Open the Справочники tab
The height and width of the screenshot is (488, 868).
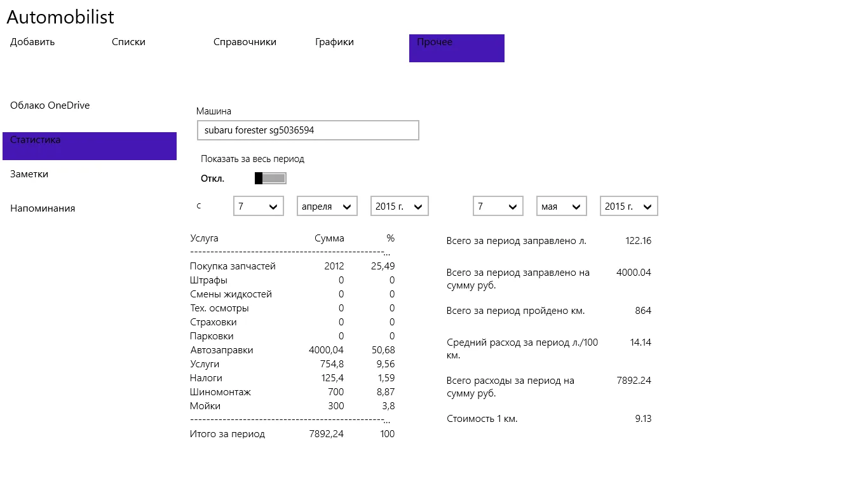pos(245,42)
